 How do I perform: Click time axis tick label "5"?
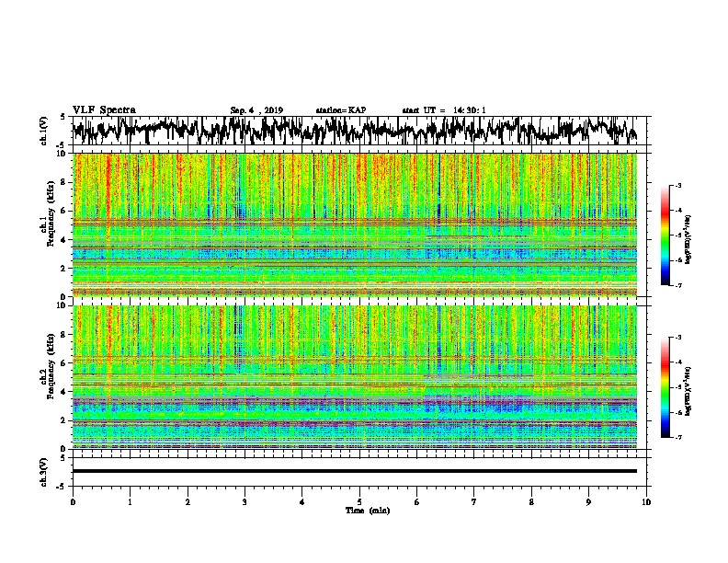[359, 502]
